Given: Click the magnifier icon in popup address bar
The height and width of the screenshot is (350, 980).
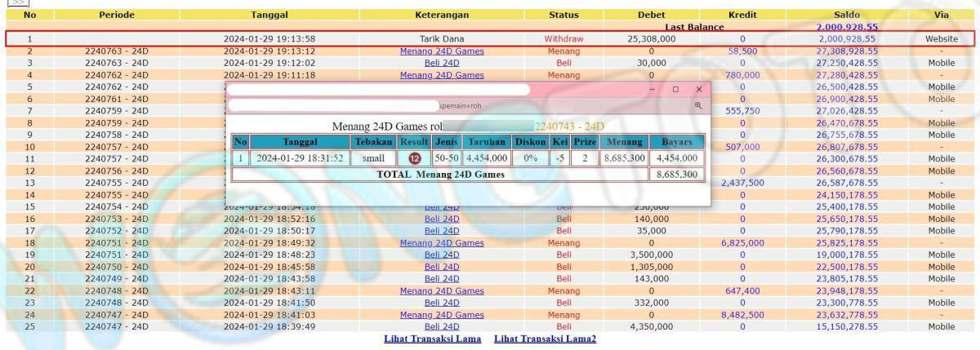Looking at the screenshot, I should (x=698, y=106).
